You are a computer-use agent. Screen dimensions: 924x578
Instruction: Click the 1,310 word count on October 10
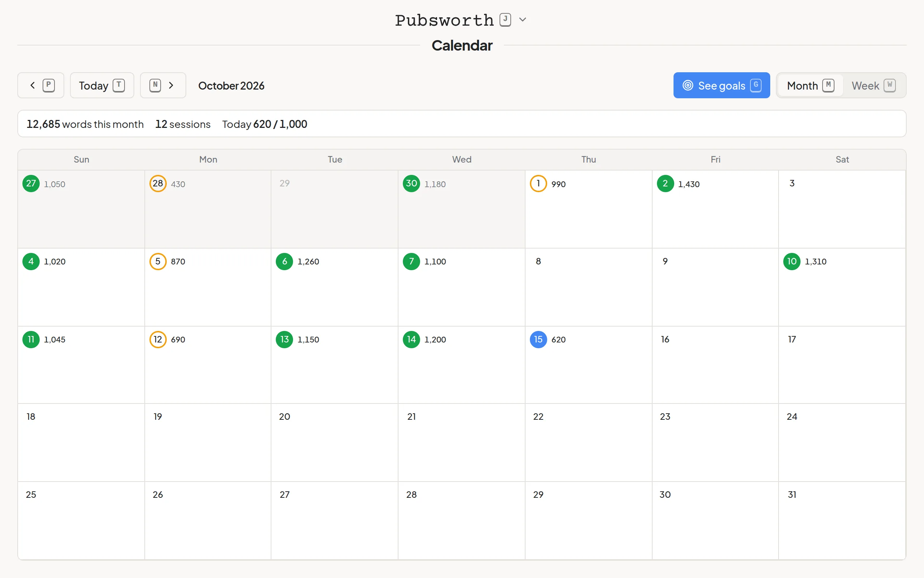pos(816,262)
